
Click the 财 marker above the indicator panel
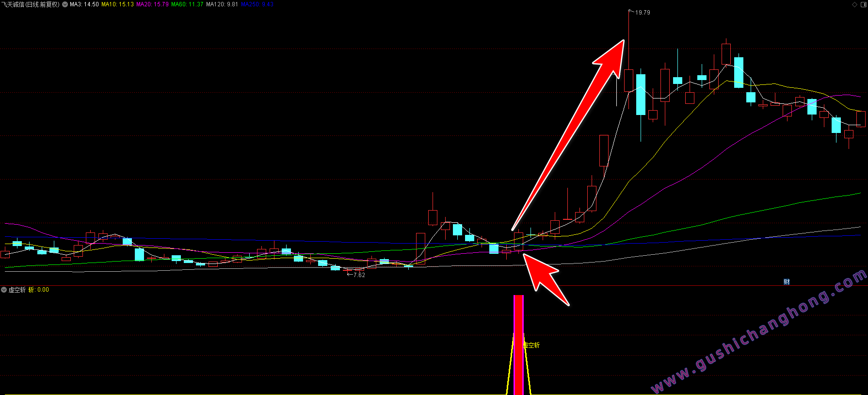[x=787, y=281]
